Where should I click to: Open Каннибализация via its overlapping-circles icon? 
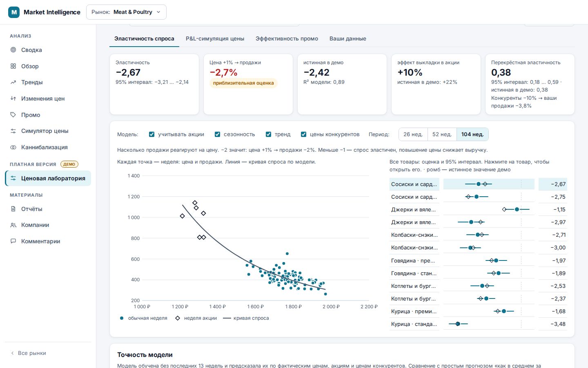pyautogui.click(x=13, y=147)
